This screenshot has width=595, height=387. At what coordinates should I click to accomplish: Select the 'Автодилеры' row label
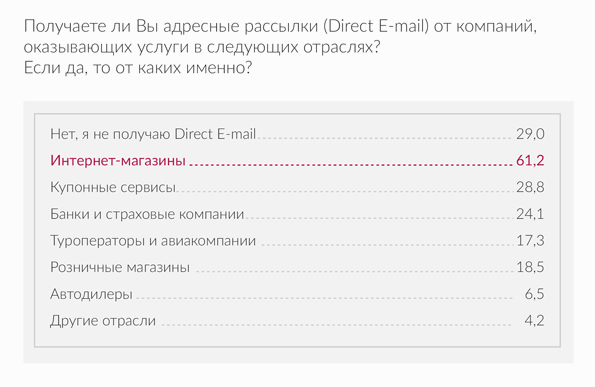pyautogui.click(x=91, y=294)
